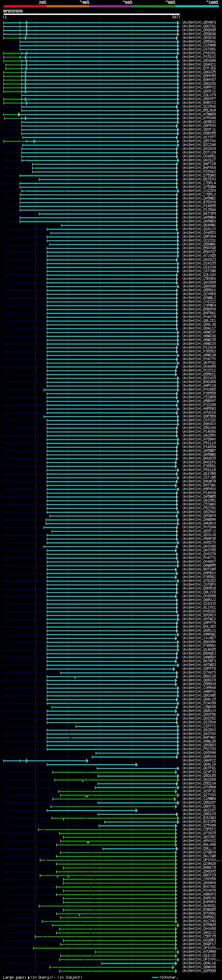Select the UniRef100_Q6RVG9 label
The width and height of the screenshot is (222, 980).
pos(199,757)
